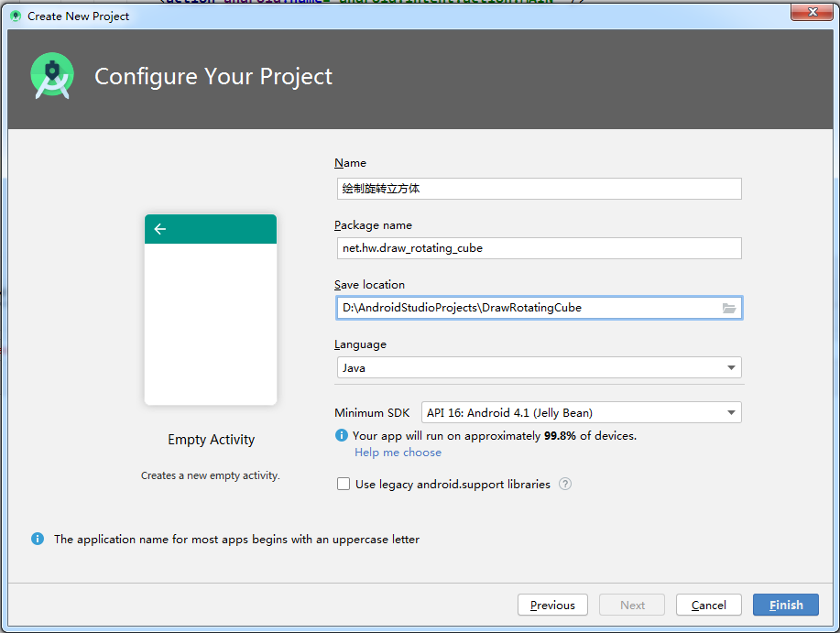The height and width of the screenshot is (633, 840).
Task: Click into the Name input field
Action: click(539, 189)
